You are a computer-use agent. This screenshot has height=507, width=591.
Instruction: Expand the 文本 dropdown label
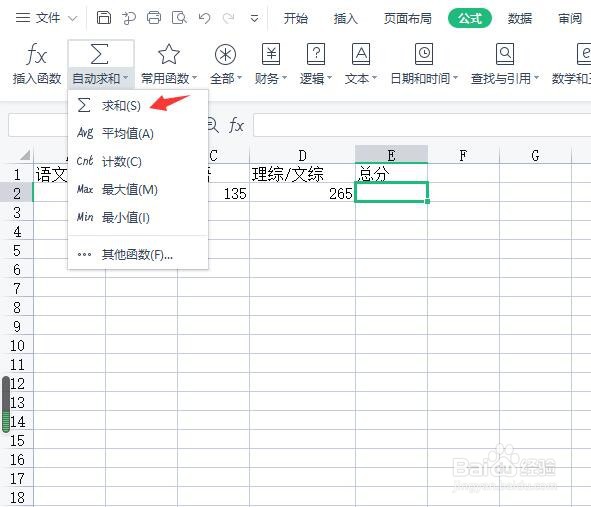click(361, 78)
